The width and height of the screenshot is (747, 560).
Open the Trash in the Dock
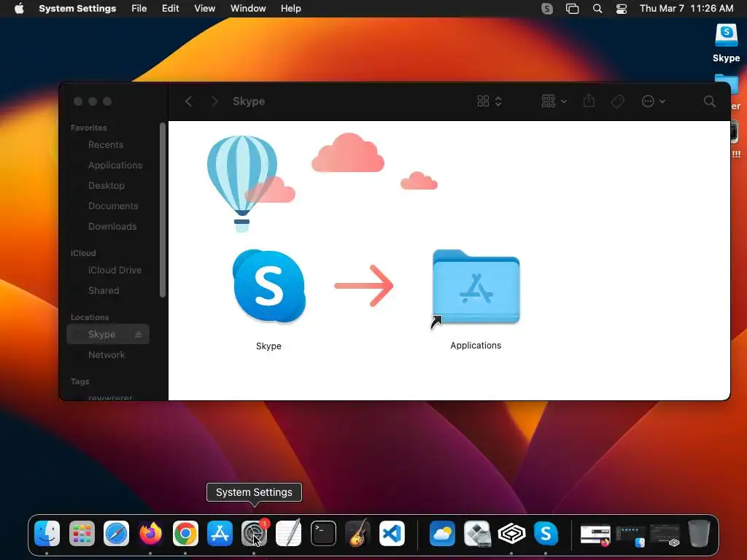(x=699, y=533)
